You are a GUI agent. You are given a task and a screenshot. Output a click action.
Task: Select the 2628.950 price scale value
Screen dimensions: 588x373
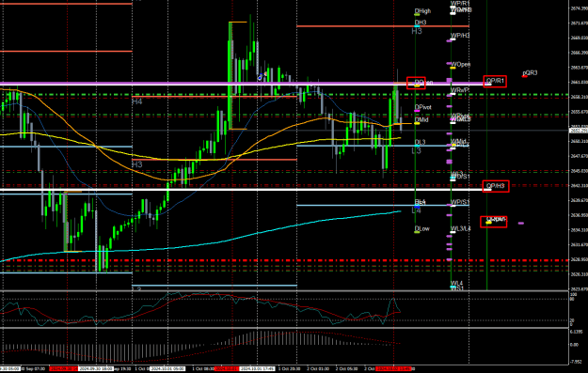click(579, 259)
